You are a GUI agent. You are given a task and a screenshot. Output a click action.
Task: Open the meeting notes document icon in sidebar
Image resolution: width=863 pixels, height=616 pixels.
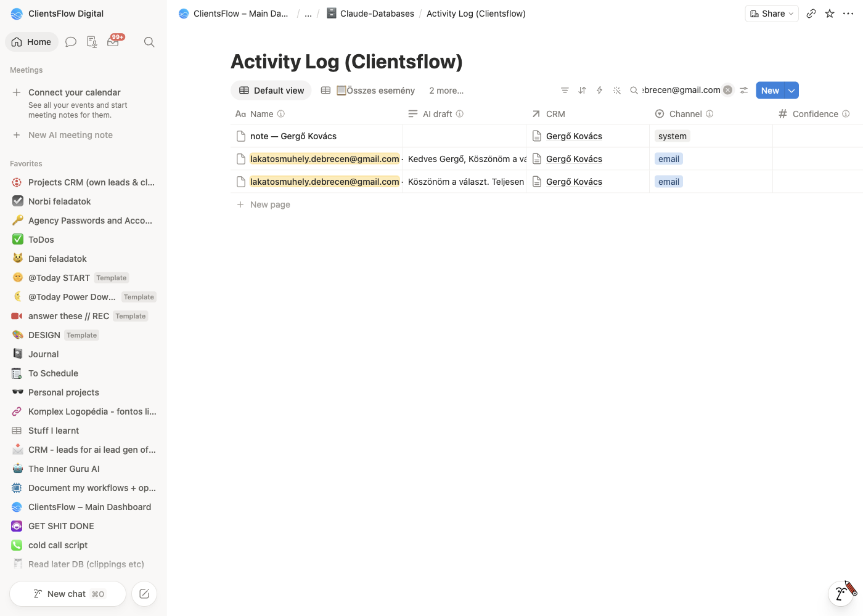tap(92, 42)
